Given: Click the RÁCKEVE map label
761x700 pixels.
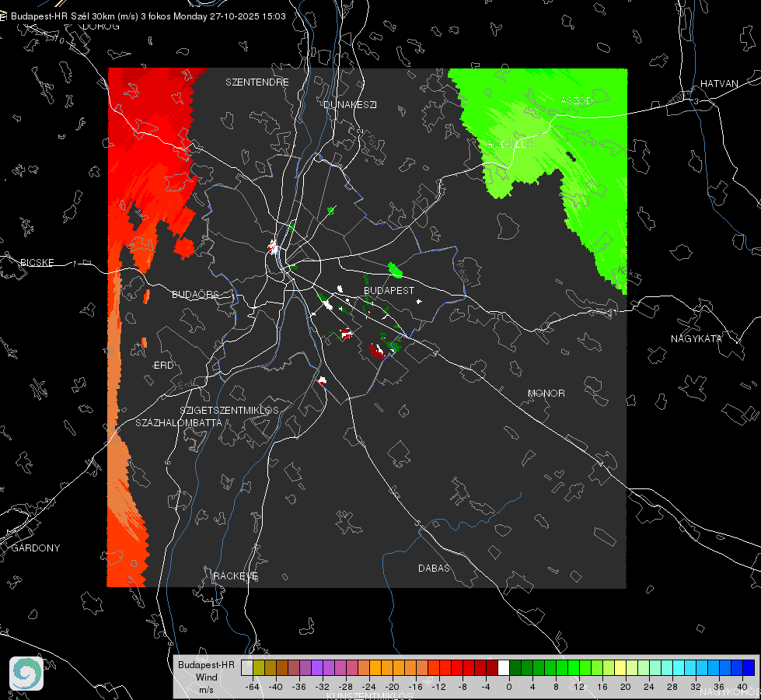Looking at the screenshot, I should 236,576.
